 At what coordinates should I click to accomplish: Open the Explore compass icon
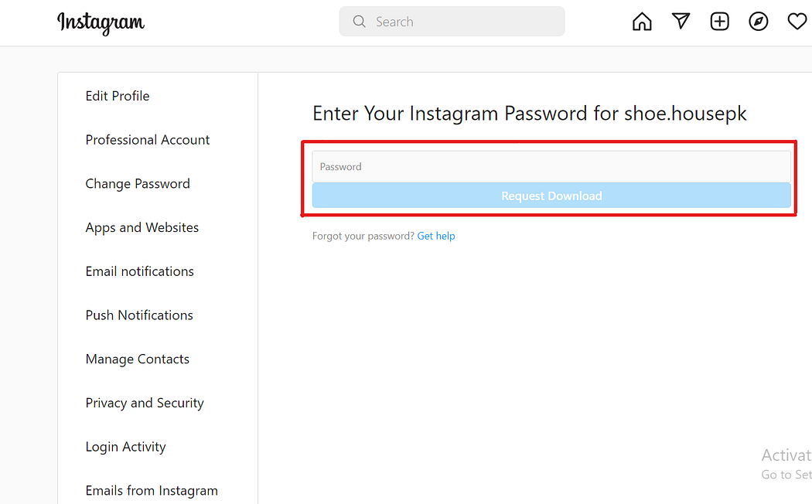[758, 21]
